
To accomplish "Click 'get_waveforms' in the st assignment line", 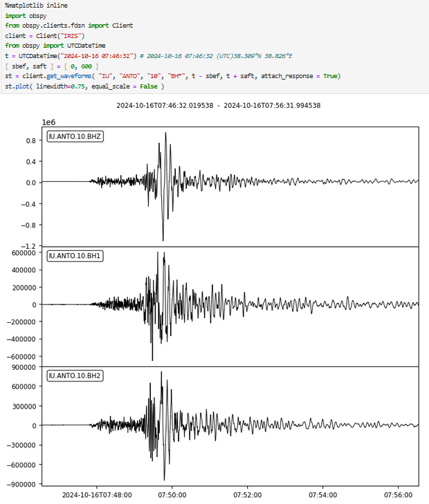I will click(69, 76).
